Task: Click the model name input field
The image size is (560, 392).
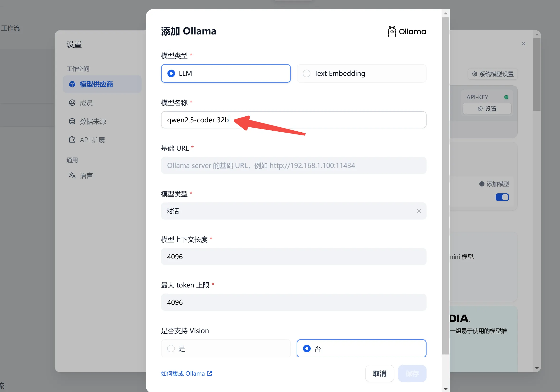Action: [293, 120]
